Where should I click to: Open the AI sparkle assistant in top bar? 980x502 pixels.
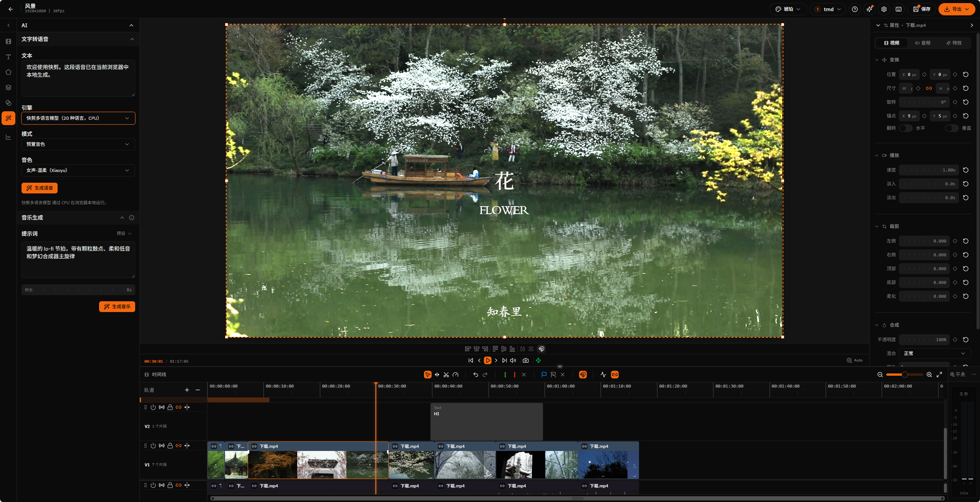coord(869,9)
